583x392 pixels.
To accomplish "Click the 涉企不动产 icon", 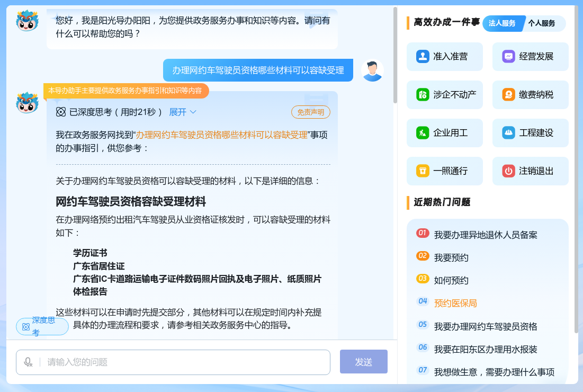I will pyautogui.click(x=445, y=94).
